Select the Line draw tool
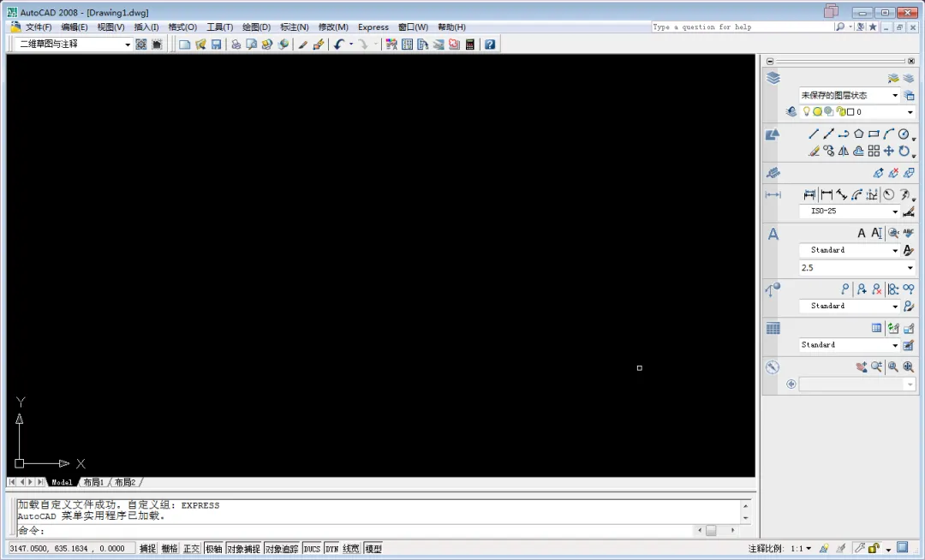Screen dimensions: 925x560 click(x=814, y=134)
